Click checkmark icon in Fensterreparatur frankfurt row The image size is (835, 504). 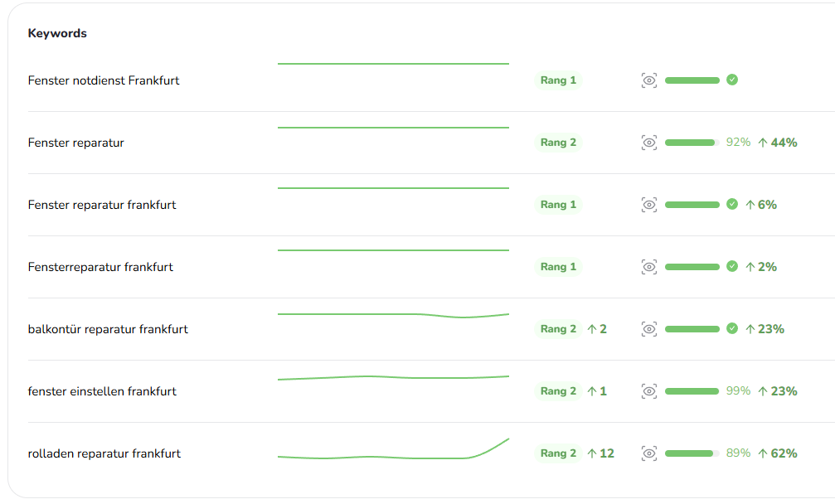[732, 266]
